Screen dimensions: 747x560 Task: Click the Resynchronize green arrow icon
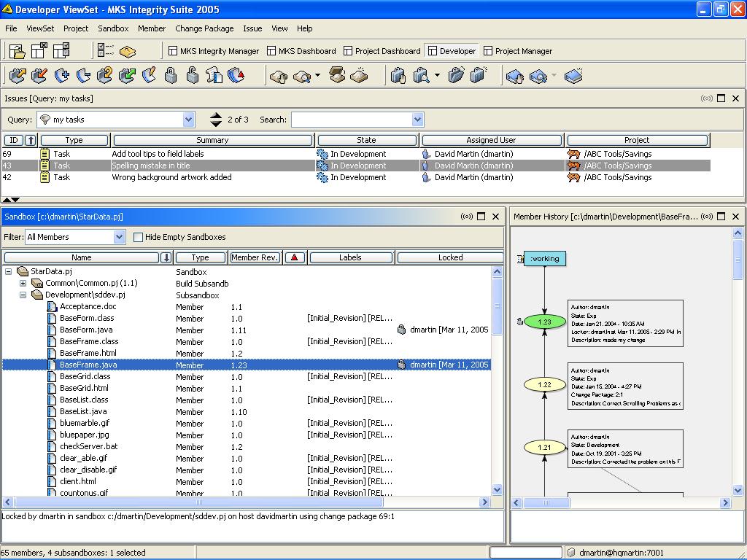pyautogui.click(x=127, y=76)
